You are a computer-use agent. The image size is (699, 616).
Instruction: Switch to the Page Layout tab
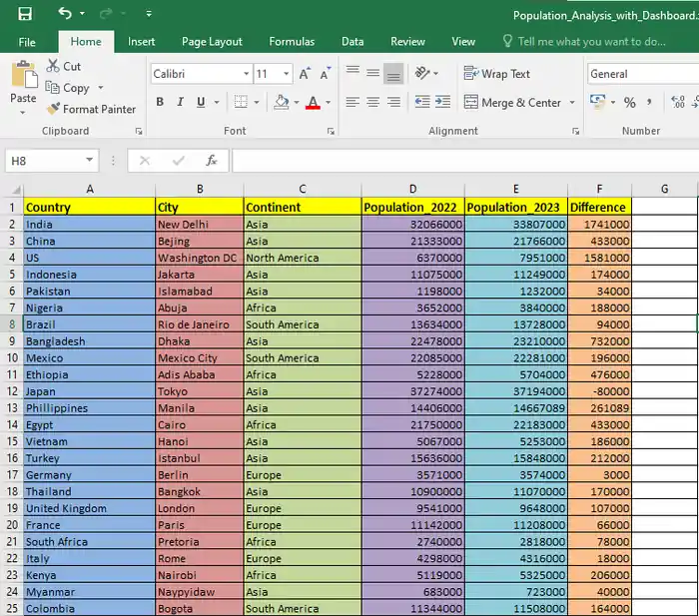coord(212,42)
